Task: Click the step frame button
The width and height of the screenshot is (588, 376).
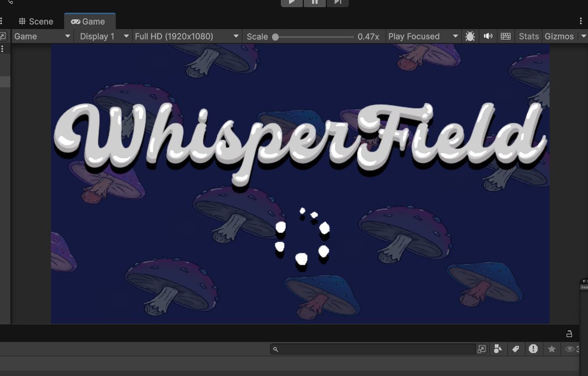Action: 338,3
